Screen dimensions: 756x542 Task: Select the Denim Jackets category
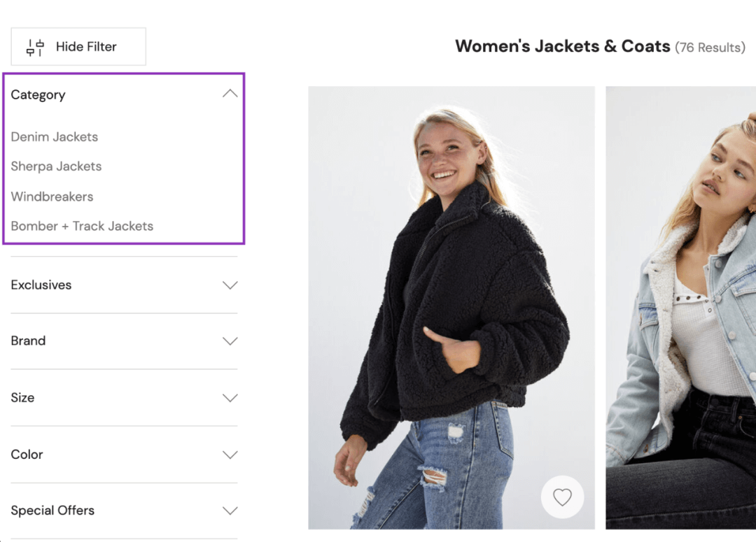point(55,137)
